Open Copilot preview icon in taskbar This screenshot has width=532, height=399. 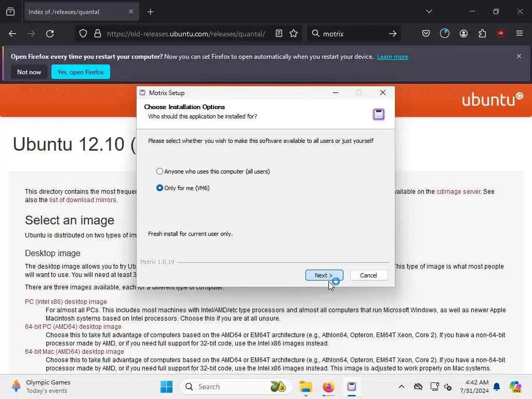[515, 387]
